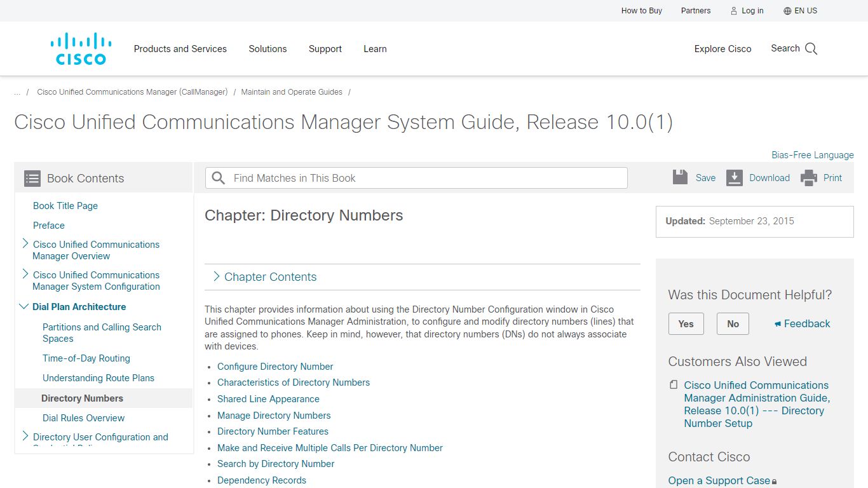This screenshot has height=488, width=868.
Task: Click the search magnifier icon in header
Action: click(x=811, y=49)
